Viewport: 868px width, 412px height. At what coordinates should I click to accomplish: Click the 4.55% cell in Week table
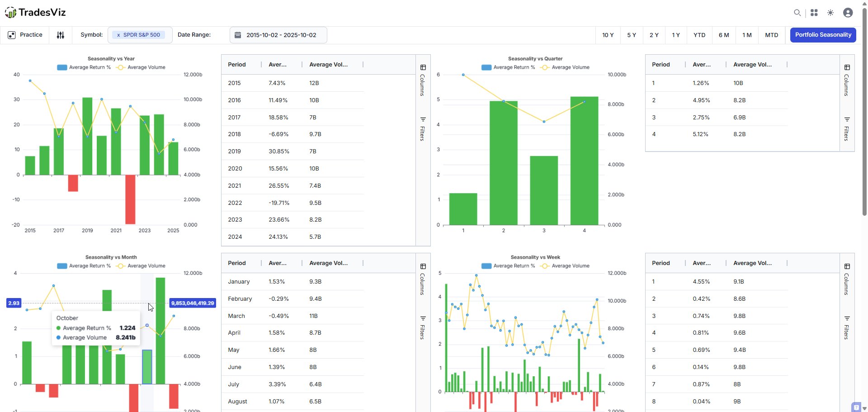click(x=701, y=282)
